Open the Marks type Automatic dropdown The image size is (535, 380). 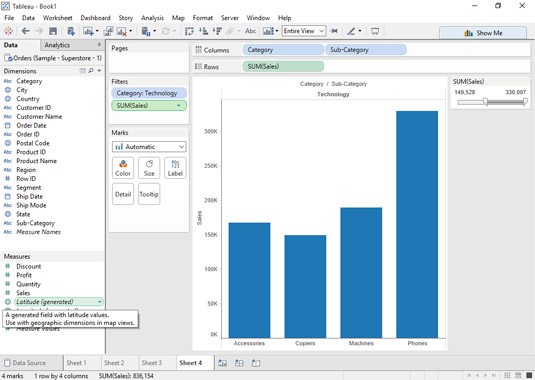[x=149, y=147]
